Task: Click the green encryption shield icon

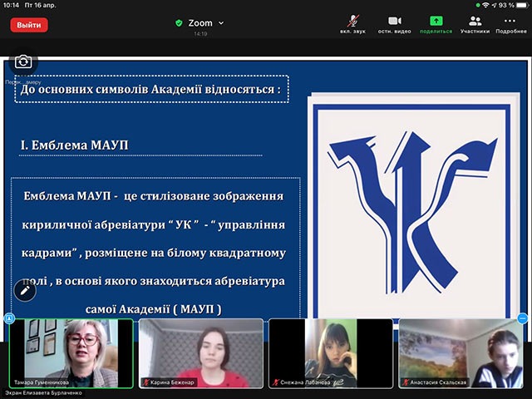Action: [x=179, y=23]
